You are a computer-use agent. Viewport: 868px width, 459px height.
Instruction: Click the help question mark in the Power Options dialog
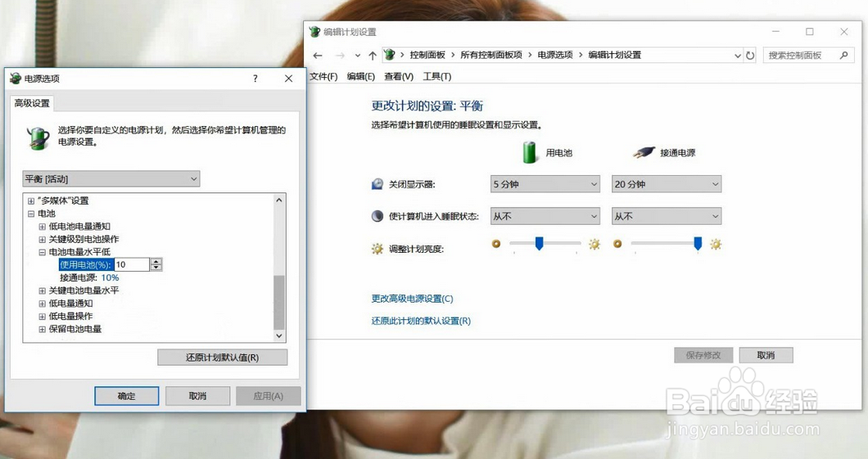tap(255, 79)
